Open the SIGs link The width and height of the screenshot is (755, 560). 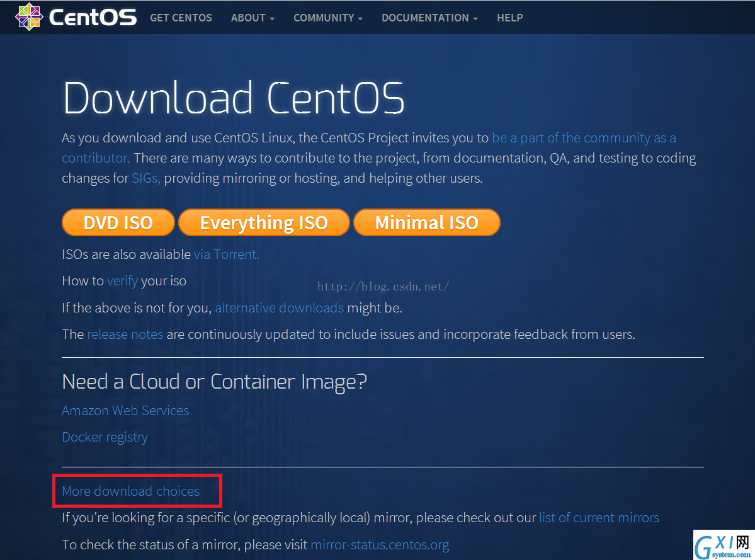pyautogui.click(x=146, y=178)
